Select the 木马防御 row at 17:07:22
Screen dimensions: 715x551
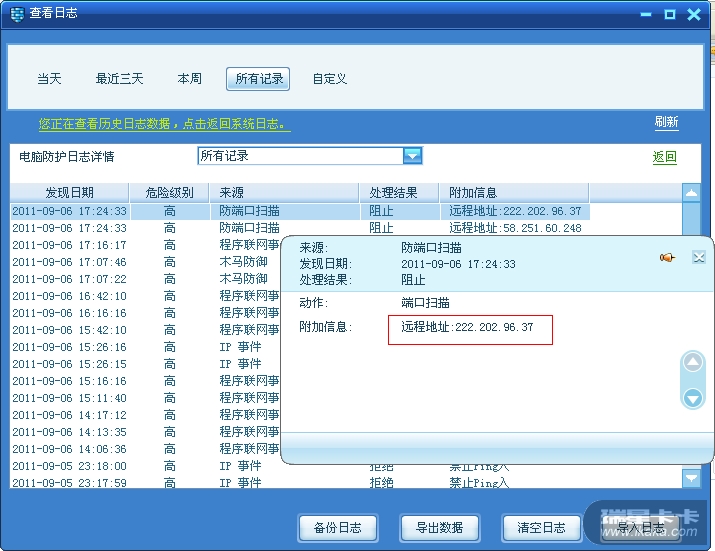click(x=145, y=279)
